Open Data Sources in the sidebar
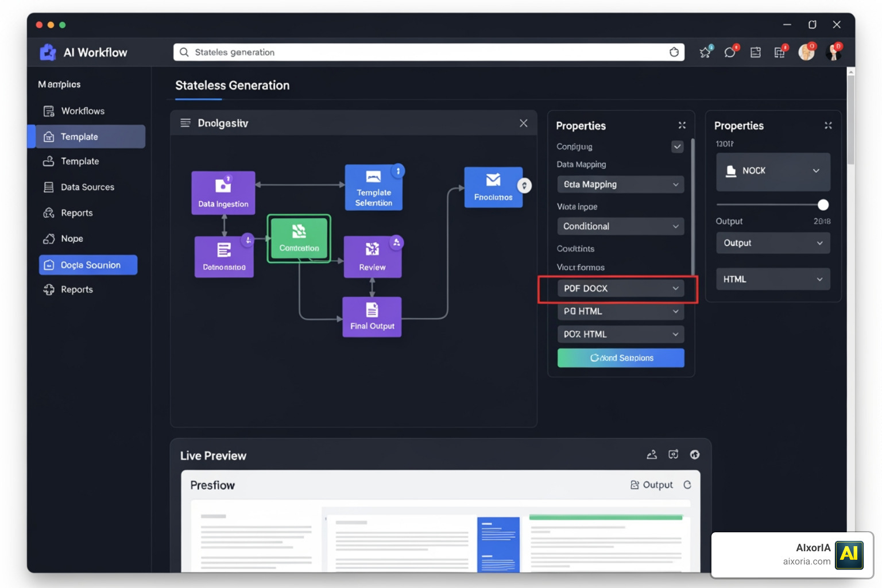This screenshot has width=882, height=588. 86,187
